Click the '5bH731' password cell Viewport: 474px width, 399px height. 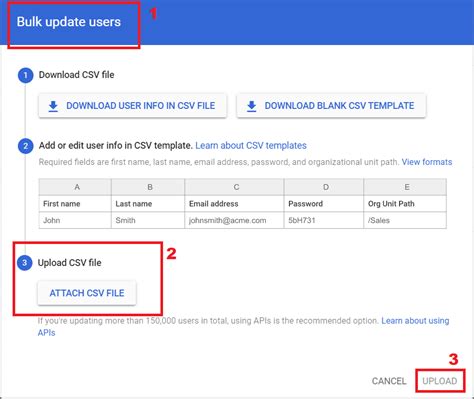pos(324,220)
